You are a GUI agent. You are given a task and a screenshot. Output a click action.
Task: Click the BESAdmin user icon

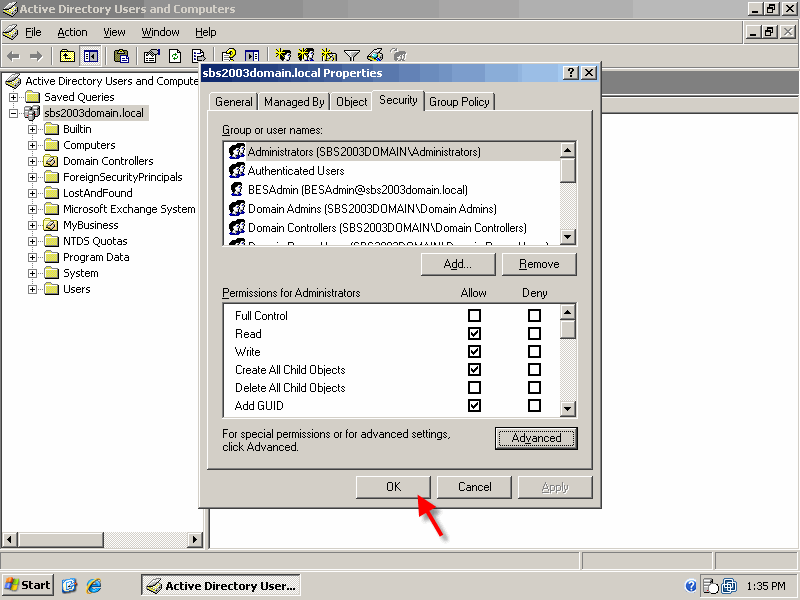pos(236,189)
